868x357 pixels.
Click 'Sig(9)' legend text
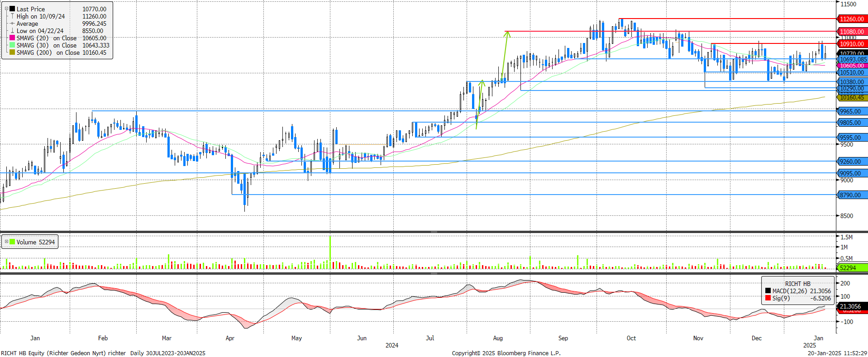pyautogui.click(x=781, y=298)
